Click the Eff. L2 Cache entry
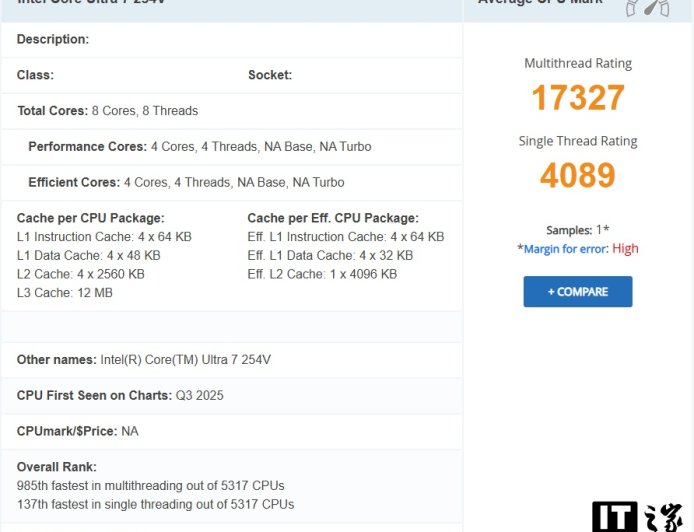This screenshot has height=532, width=694. point(322,274)
